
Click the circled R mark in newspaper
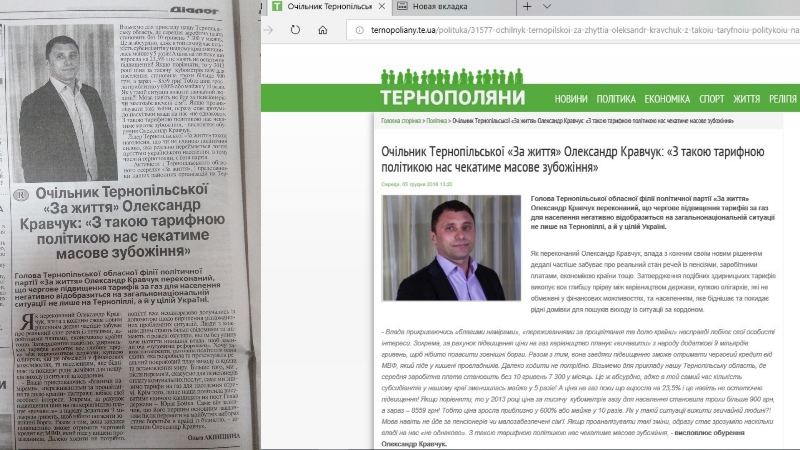click(20, 195)
